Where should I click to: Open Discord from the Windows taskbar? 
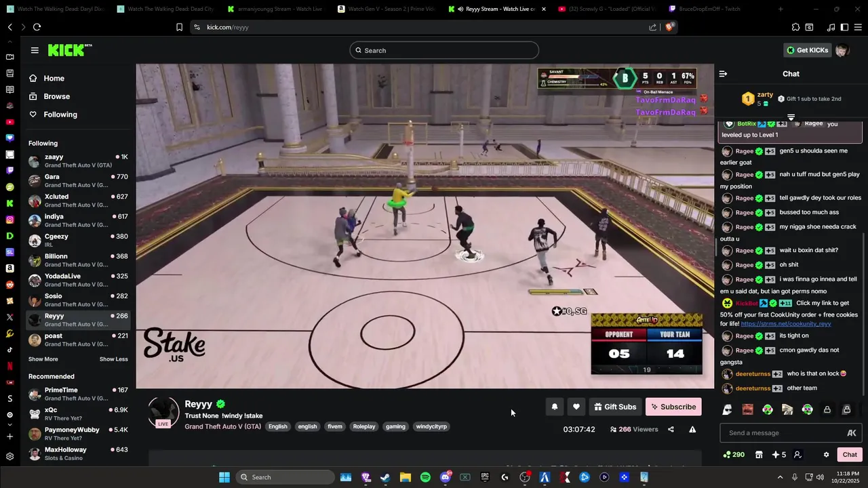pos(446,477)
